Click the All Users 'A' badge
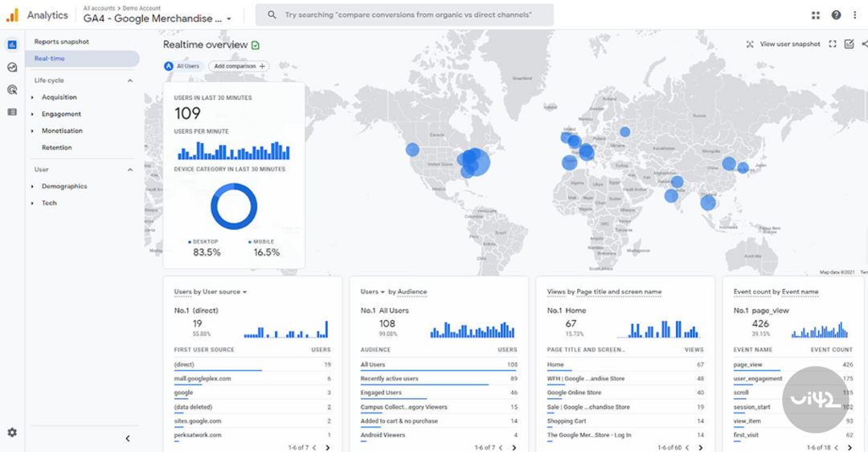Screen dimensions: 868x452 click(x=169, y=66)
